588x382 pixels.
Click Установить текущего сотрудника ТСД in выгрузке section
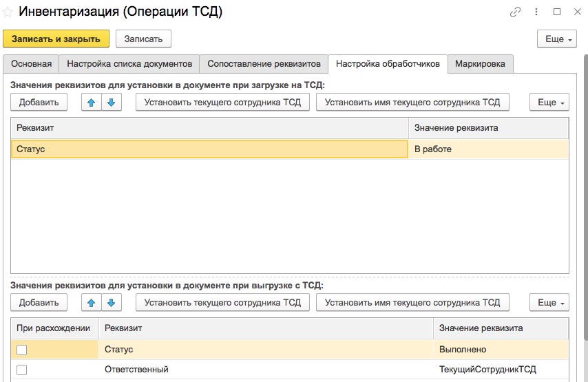click(222, 303)
